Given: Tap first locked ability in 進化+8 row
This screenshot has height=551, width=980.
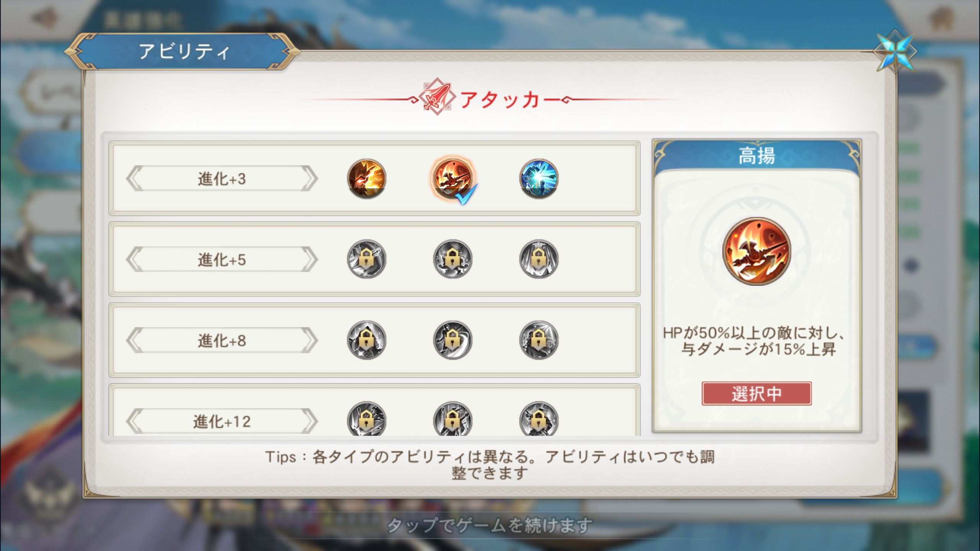Looking at the screenshot, I should click(x=366, y=340).
